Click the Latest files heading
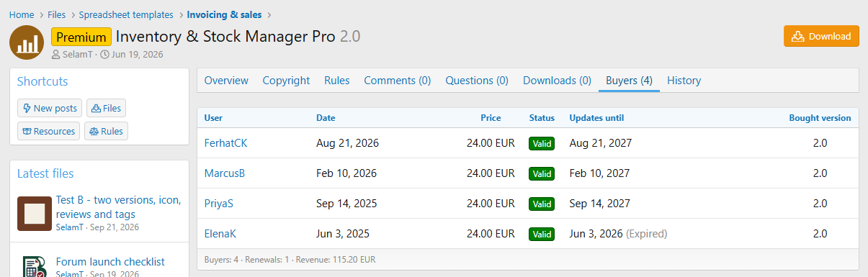 (45, 173)
